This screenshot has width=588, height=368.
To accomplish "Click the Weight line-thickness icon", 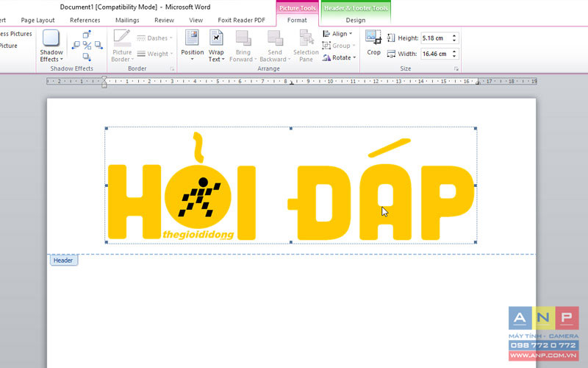I will [x=141, y=54].
